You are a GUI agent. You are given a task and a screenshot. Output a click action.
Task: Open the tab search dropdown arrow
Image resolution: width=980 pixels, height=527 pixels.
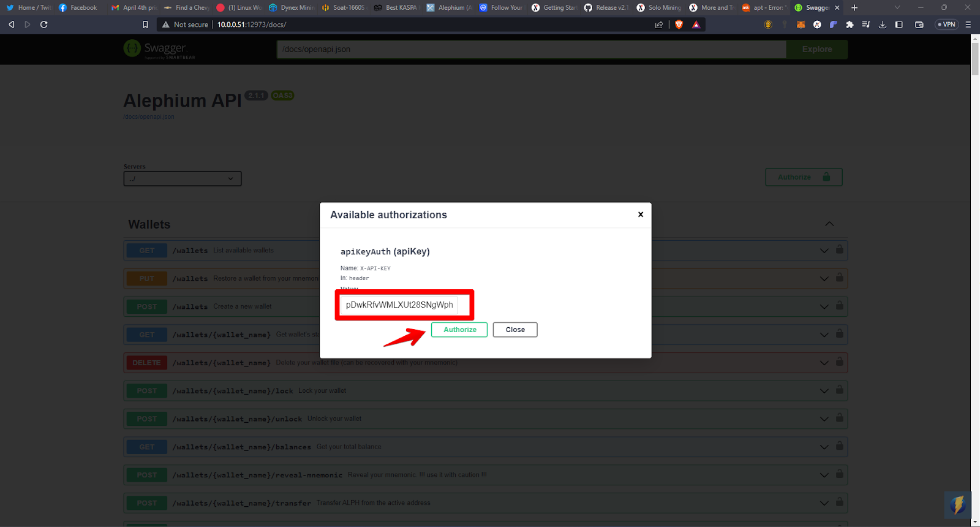click(x=897, y=7)
